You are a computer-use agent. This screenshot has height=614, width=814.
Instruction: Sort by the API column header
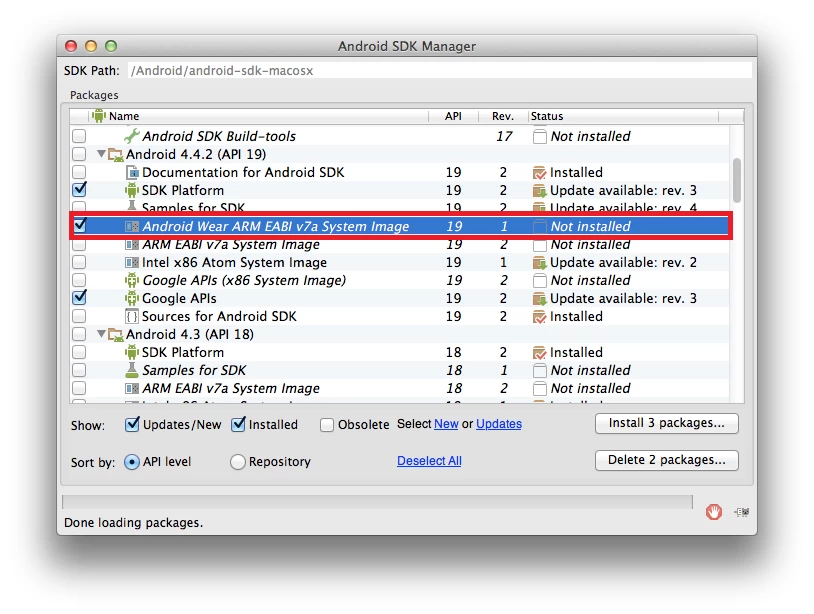tap(453, 116)
